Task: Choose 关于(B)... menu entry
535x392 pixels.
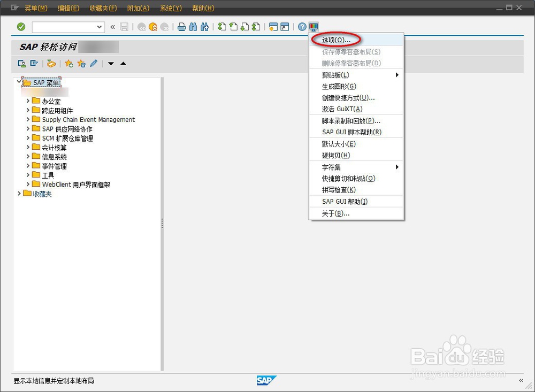Action: (x=356, y=213)
